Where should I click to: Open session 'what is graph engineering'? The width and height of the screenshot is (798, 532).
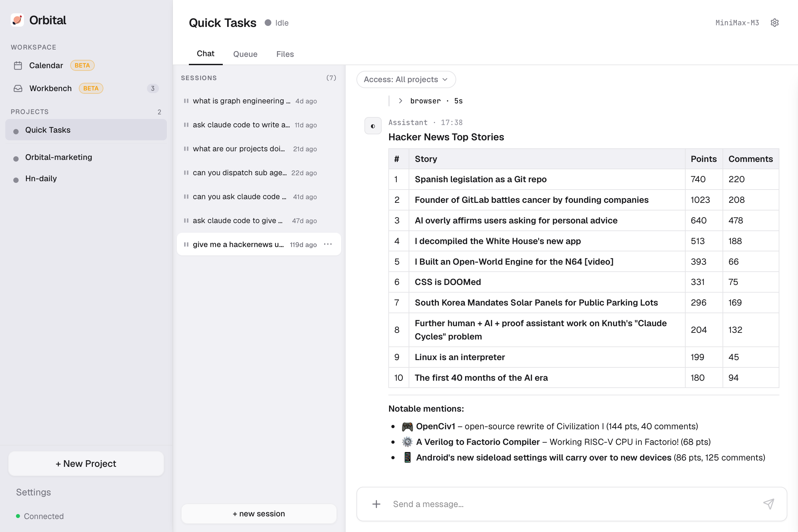tap(259, 101)
